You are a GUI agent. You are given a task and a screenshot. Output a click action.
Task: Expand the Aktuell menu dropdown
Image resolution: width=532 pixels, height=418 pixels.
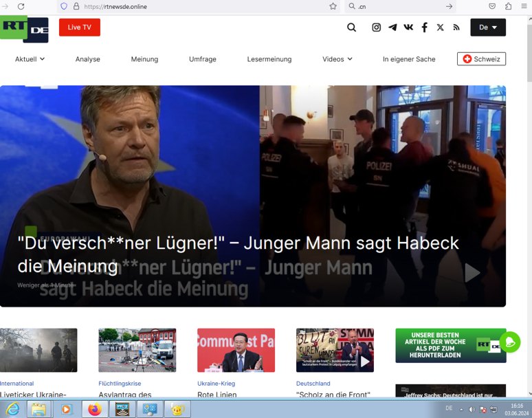(x=30, y=59)
